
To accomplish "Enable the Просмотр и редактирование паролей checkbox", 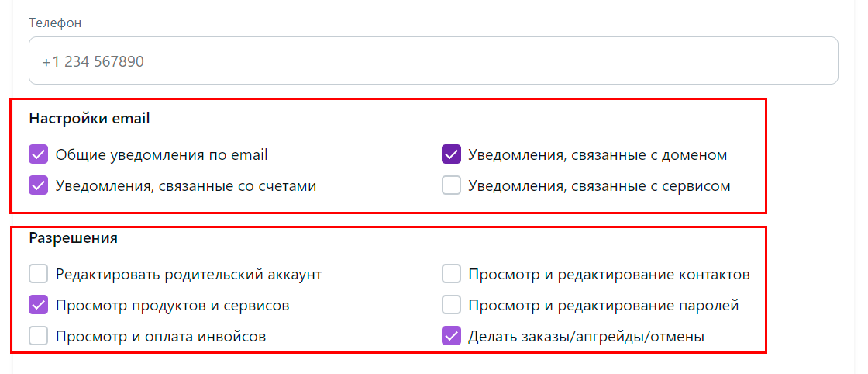I will pyautogui.click(x=451, y=305).
